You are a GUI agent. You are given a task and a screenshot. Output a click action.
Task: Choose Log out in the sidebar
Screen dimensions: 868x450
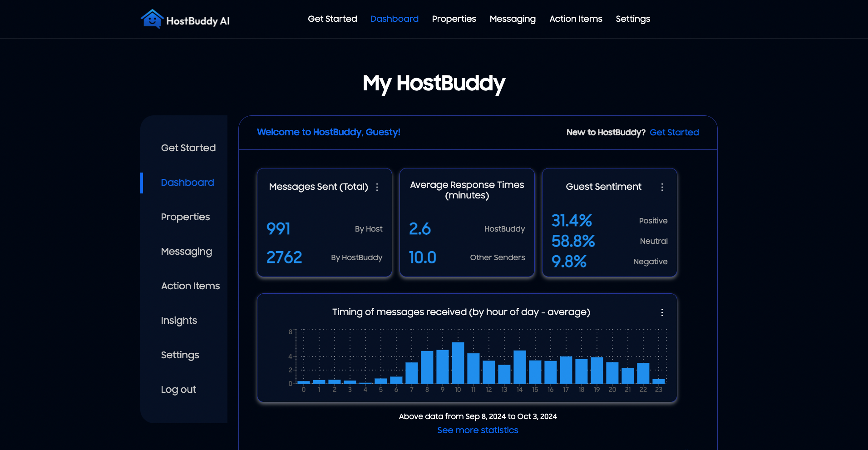178,390
